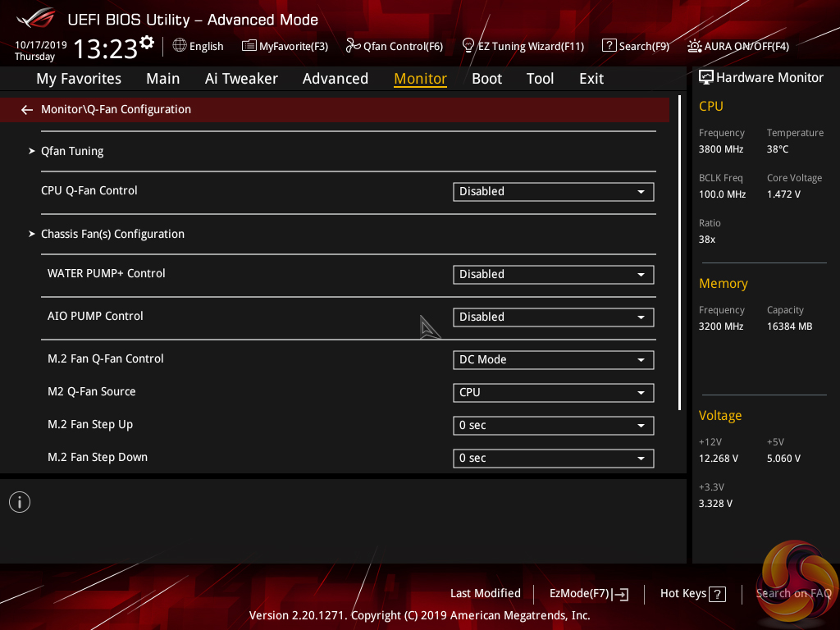840x630 pixels.
Task: Click the Core Voltage value 1.472 V
Action: tap(783, 194)
